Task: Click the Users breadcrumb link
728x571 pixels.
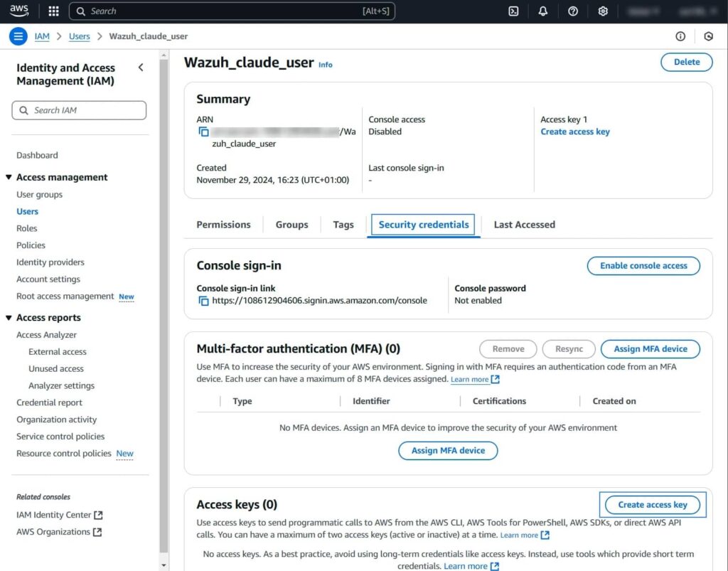Action: (x=79, y=36)
